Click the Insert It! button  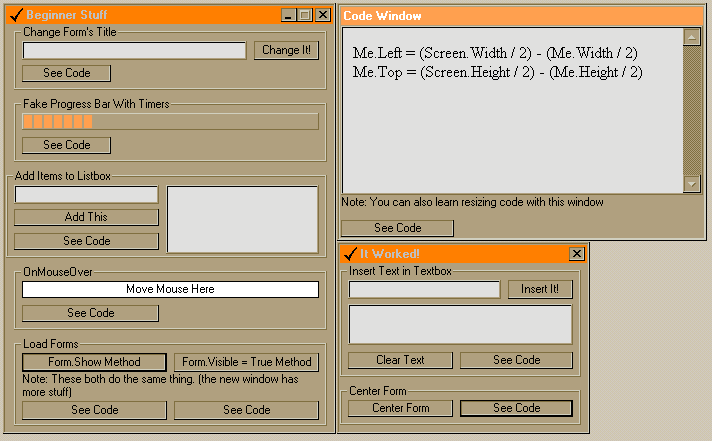click(540, 289)
